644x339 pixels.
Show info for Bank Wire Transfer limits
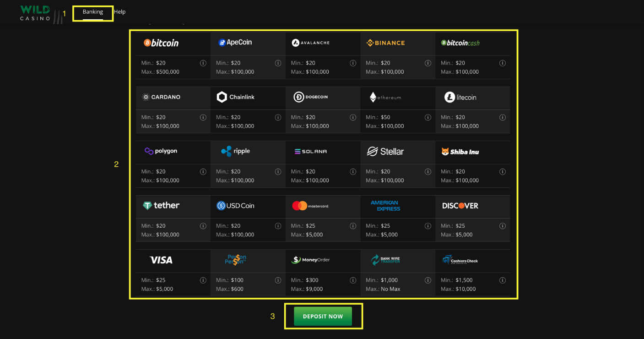[428, 280]
